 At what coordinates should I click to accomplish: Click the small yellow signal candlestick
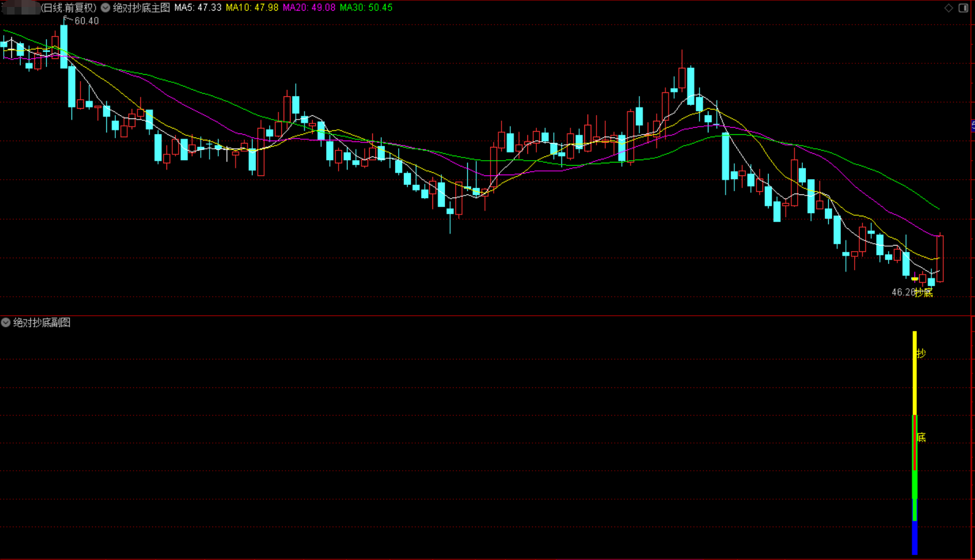pyautogui.click(x=915, y=278)
